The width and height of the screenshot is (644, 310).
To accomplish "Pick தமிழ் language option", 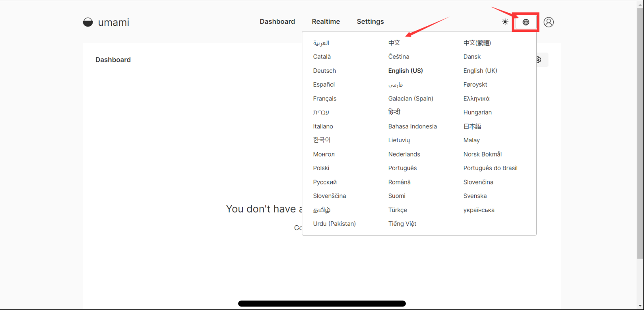I will click(x=322, y=210).
